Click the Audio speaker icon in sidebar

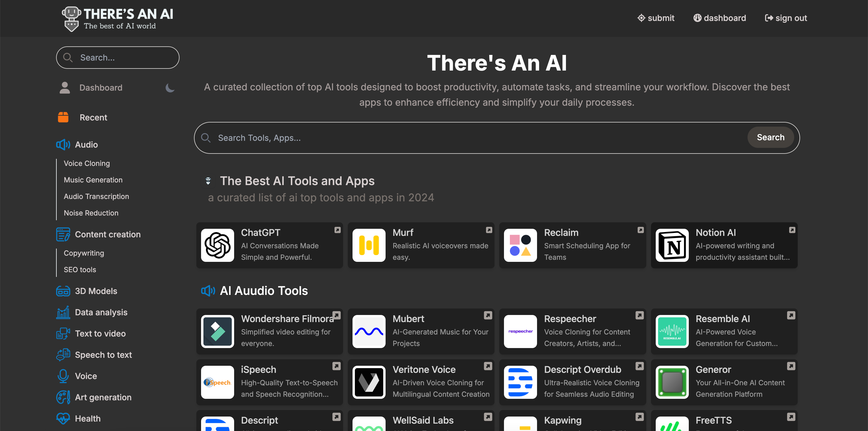point(63,145)
